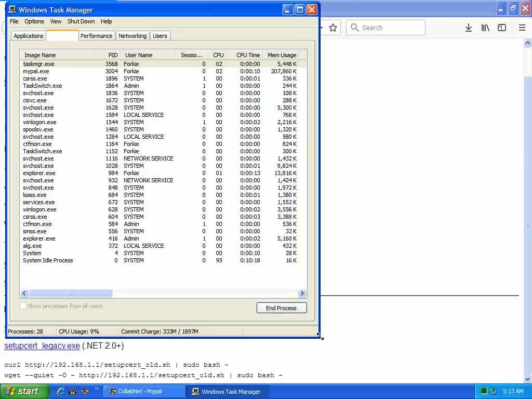The width and height of the screenshot is (532, 399).
Task: Open the Library icon in Mypal toolbar
Action: pos(485,28)
